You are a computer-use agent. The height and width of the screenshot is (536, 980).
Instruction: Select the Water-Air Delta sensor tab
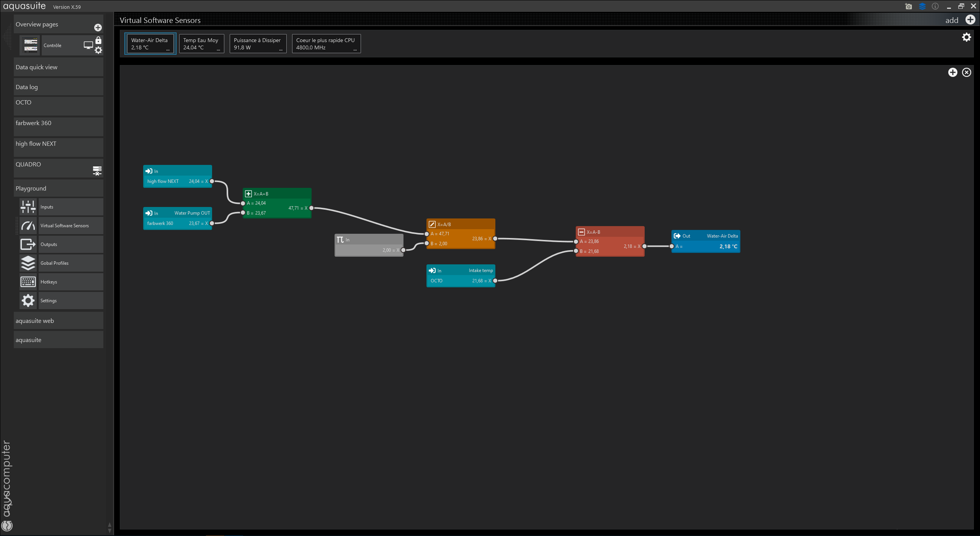point(150,44)
